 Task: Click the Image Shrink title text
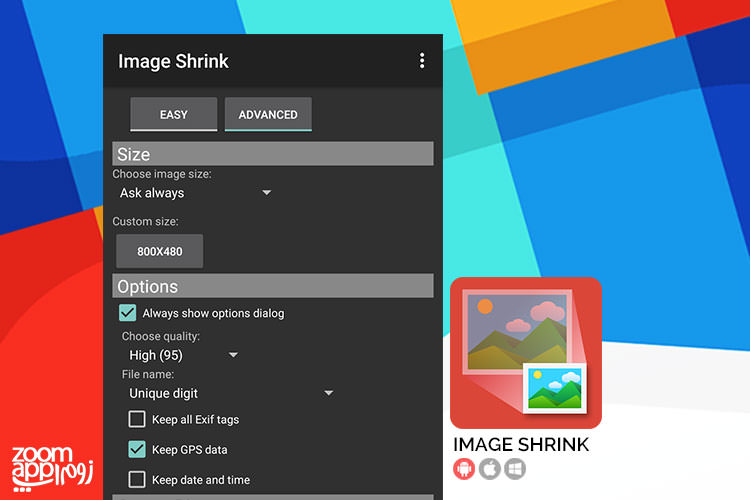click(173, 61)
